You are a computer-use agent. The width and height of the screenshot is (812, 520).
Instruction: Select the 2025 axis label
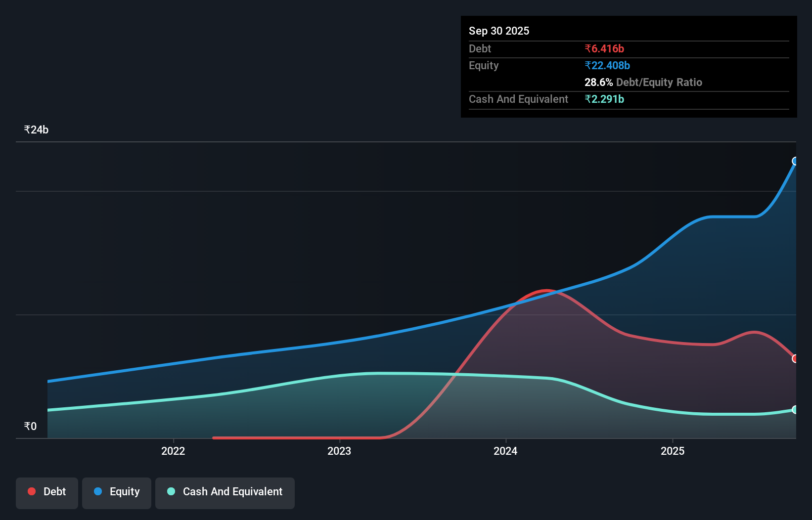pyautogui.click(x=673, y=451)
